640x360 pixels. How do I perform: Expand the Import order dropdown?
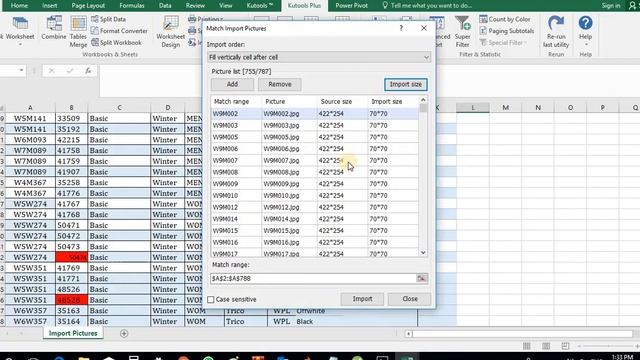[426, 58]
